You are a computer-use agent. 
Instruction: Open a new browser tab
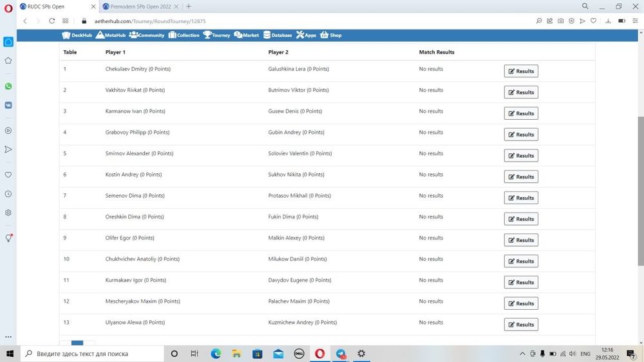pyautogui.click(x=189, y=6)
